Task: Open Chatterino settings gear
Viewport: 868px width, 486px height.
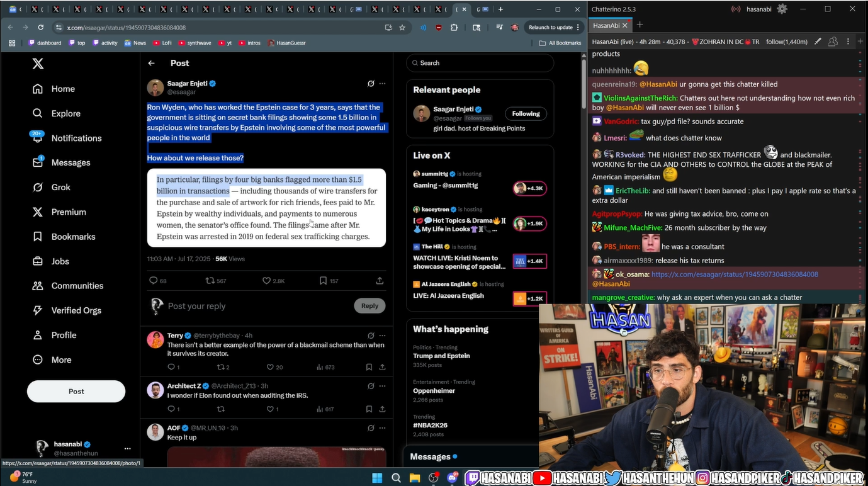Action: point(782,9)
